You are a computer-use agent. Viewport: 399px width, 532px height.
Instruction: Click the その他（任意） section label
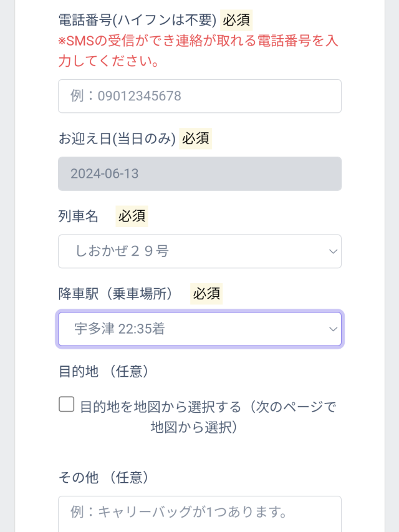pos(104,478)
